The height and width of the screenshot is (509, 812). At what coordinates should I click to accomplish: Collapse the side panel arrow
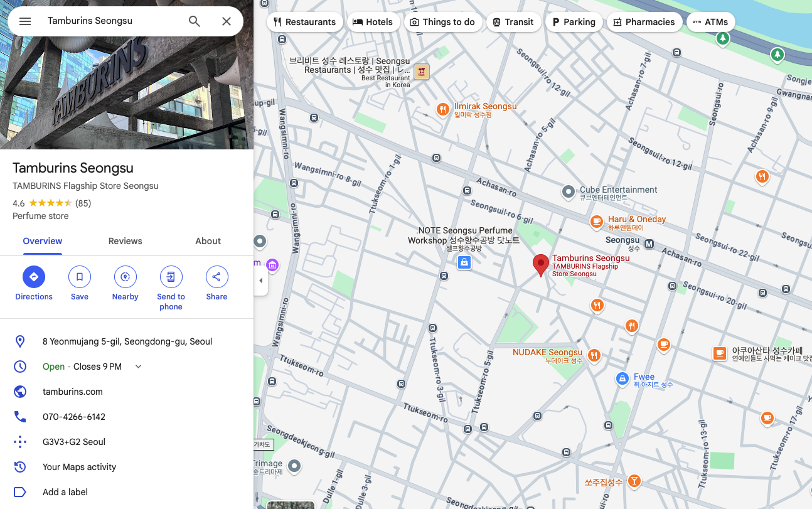tap(261, 281)
